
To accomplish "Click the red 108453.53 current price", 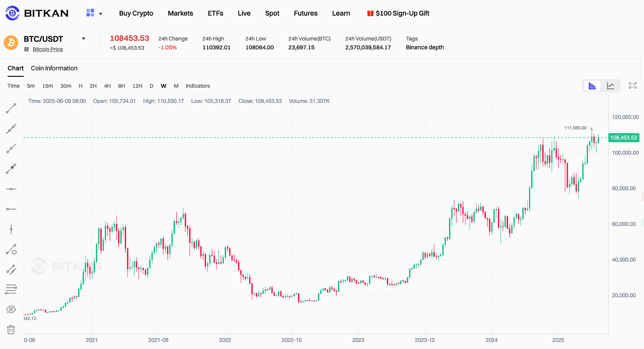I will tap(129, 38).
